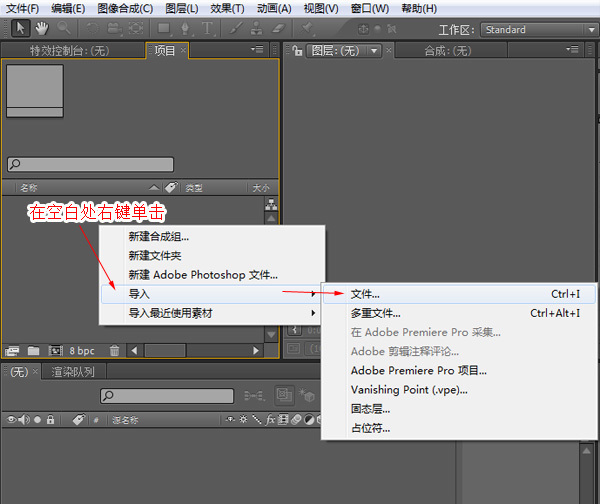
Task: Click the composition mini-flowchart icon in timeline
Action: pyautogui.click(x=254, y=395)
